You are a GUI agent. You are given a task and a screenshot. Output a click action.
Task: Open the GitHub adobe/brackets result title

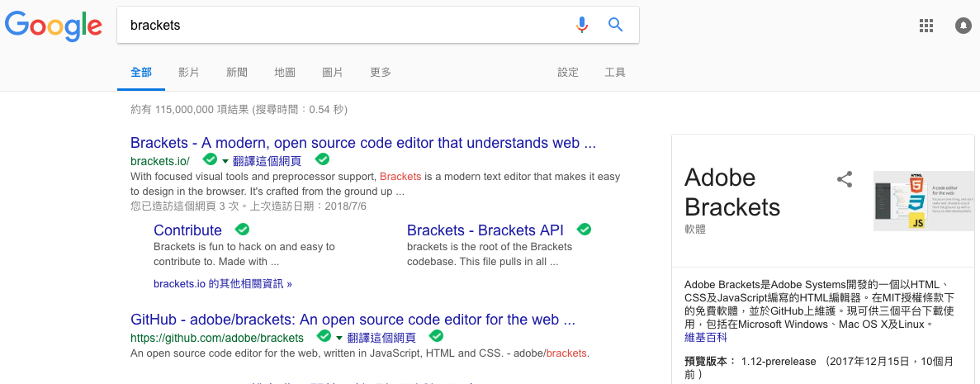(x=353, y=320)
